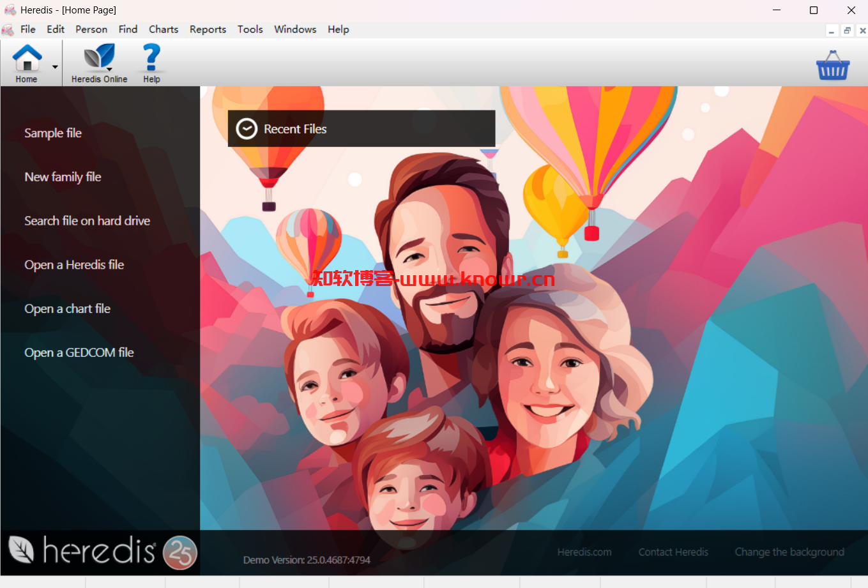Viewport: 868px width, 588px height.
Task: Click the Recent Files header
Action: click(362, 128)
